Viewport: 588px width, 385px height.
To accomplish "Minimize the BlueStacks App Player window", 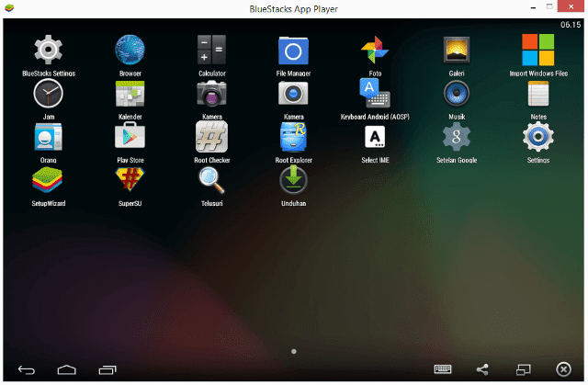I will click(x=533, y=7).
